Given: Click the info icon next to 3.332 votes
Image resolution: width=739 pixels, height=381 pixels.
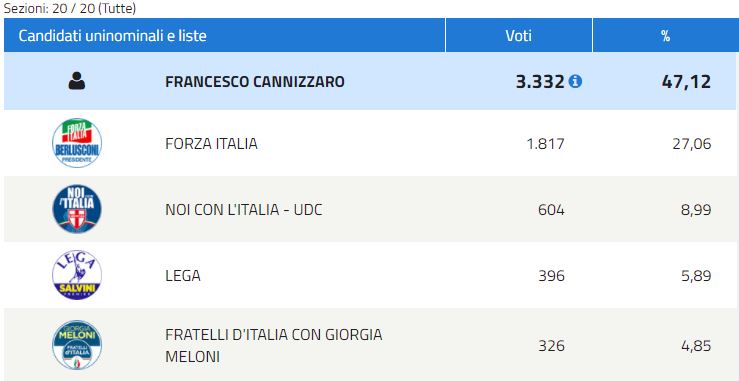Looking at the screenshot, I should (x=575, y=82).
